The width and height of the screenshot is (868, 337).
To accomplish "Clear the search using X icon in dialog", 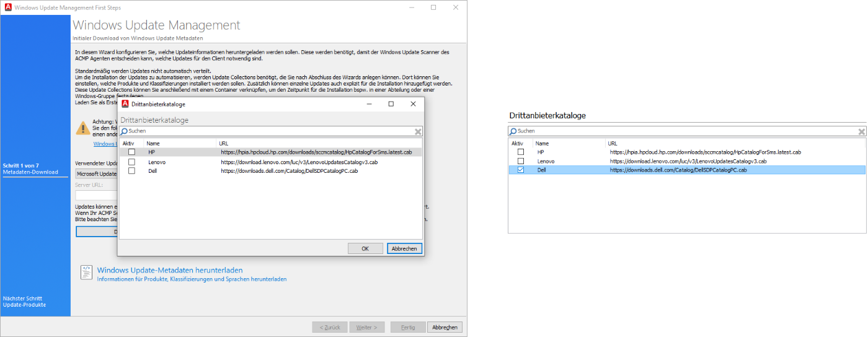I will (418, 131).
